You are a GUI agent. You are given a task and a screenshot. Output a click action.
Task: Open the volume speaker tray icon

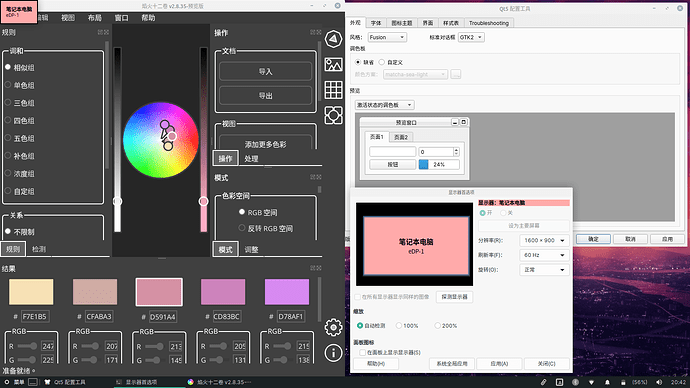click(659, 382)
